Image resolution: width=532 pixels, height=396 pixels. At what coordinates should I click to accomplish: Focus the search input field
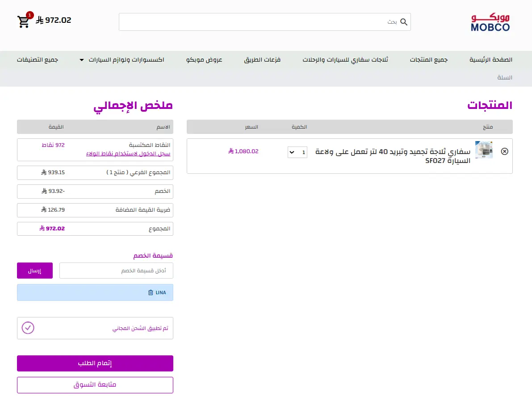point(264,22)
